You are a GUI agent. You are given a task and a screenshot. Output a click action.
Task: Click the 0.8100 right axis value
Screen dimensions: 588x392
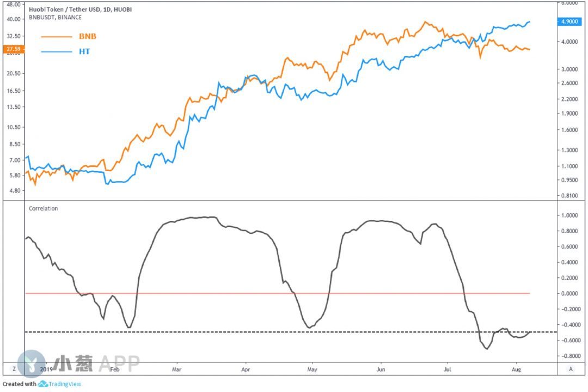pos(569,195)
